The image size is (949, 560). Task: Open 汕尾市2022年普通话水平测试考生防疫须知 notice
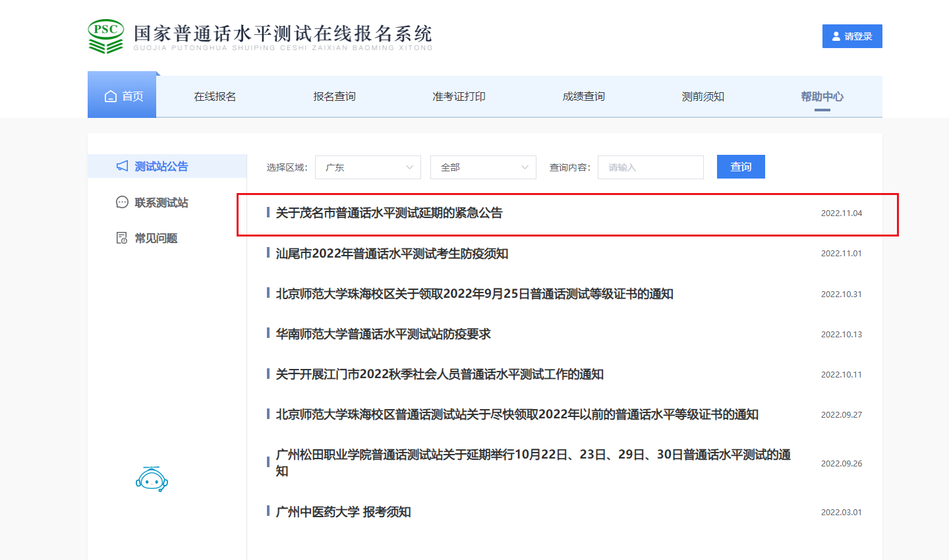(x=391, y=254)
